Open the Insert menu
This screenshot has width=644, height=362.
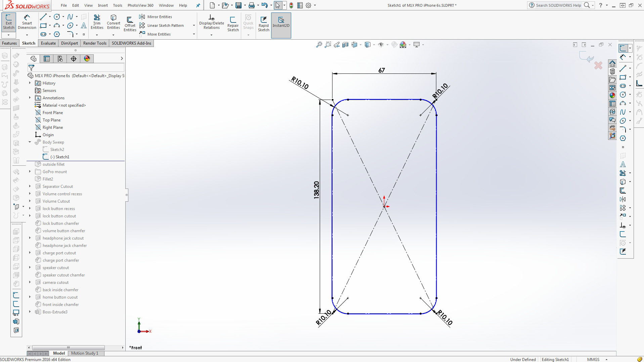[x=103, y=5]
